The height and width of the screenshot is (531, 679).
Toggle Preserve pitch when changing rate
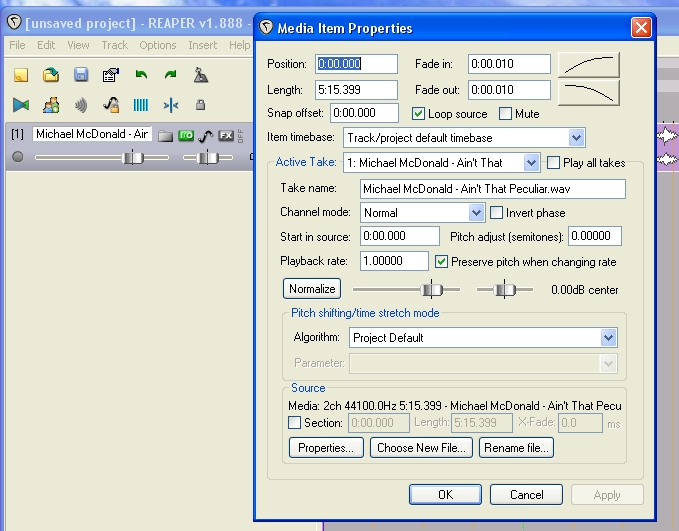click(441, 262)
